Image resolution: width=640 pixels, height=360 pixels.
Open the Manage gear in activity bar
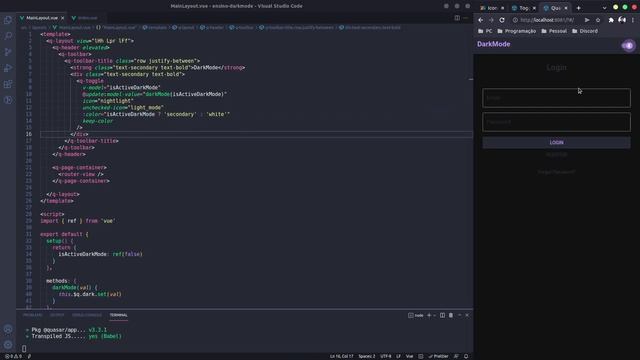pos(8,345)
